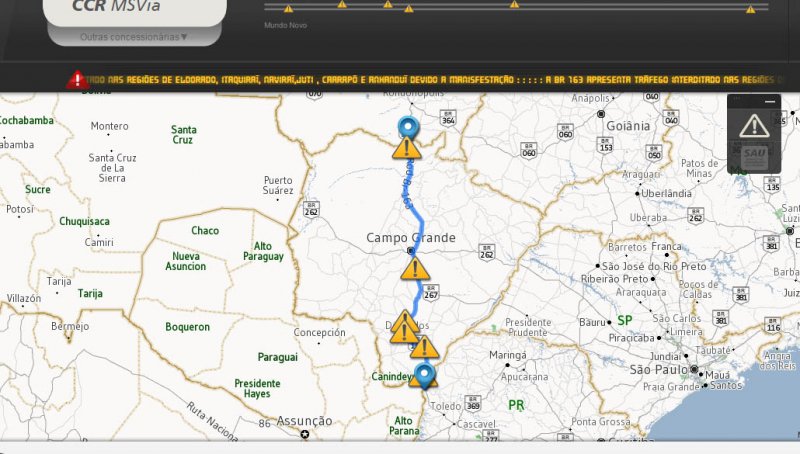
Task: Click the front warning sign of the overlapping pair near Dourados
Action: 404,332
